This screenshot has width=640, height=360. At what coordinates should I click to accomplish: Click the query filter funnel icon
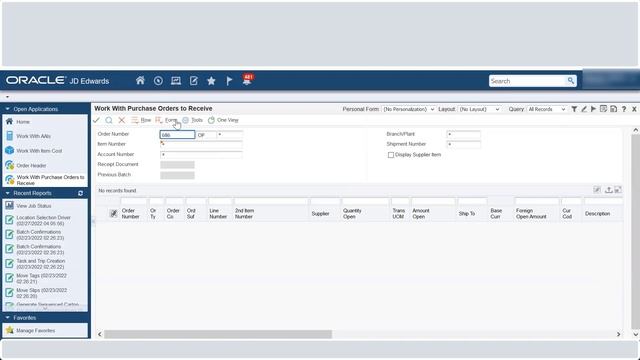click(x=574, y=109)
